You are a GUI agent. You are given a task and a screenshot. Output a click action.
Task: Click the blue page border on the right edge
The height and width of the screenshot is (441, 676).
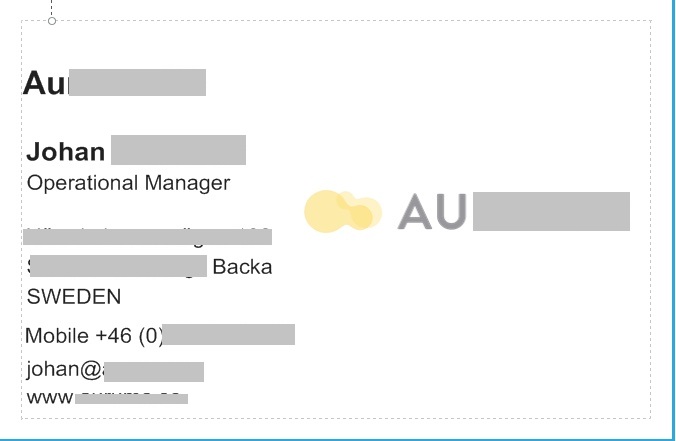673,216
